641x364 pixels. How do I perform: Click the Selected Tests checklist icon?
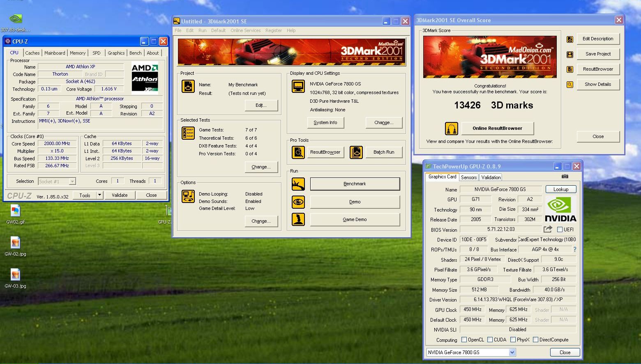(x=188, y=133)
